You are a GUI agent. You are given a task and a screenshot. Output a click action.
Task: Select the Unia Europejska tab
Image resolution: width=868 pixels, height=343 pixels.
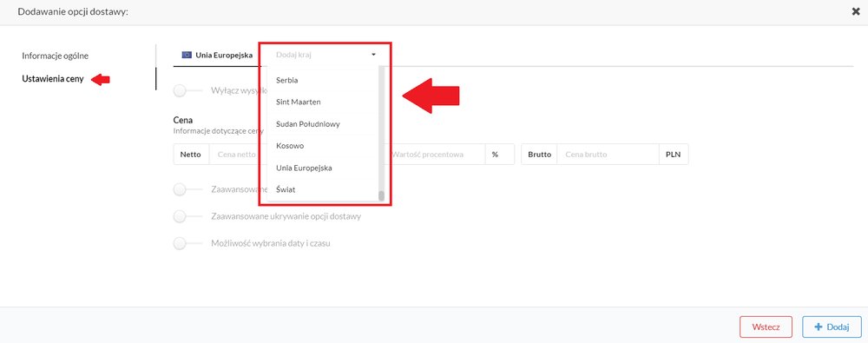tap(217, 55)
